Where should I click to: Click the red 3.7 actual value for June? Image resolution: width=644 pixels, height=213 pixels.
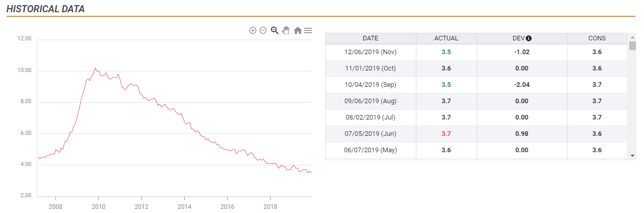[x=446, y=134]
